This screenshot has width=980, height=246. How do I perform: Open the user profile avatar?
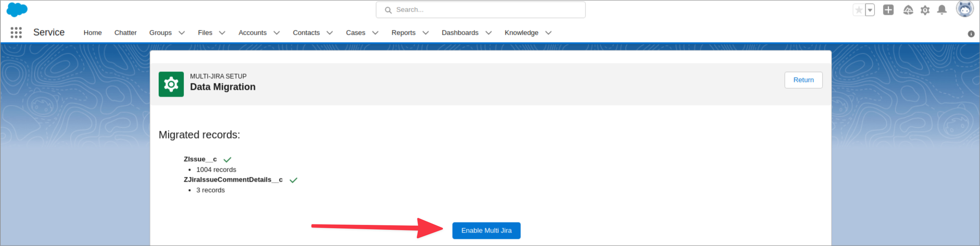click(964, 9)
